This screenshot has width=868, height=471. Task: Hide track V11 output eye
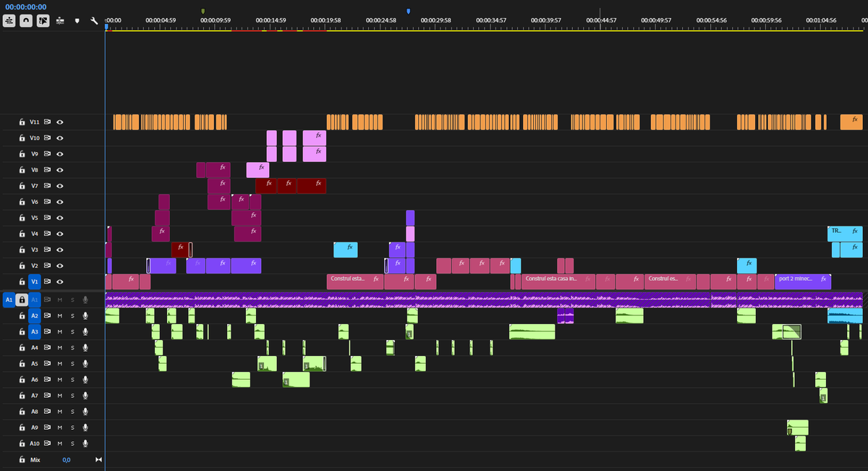[60, 122]
